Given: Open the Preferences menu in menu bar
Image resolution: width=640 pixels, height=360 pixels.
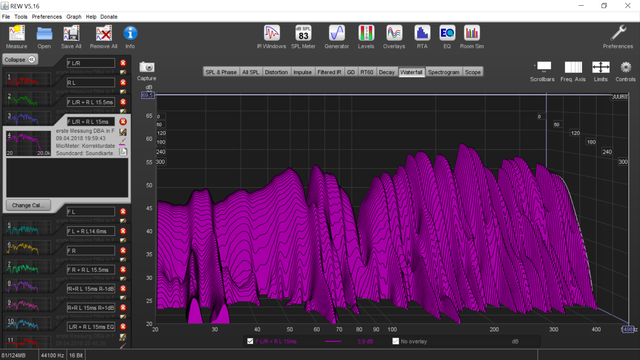Looking at the screenshot, I should click(x=47, y=17).
